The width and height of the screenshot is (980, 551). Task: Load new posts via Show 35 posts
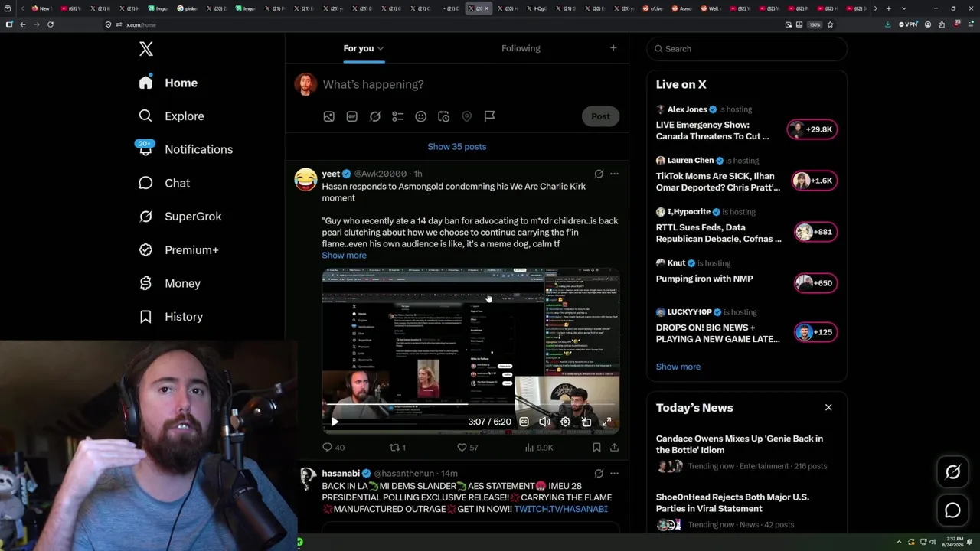click(x=457, y=146)
